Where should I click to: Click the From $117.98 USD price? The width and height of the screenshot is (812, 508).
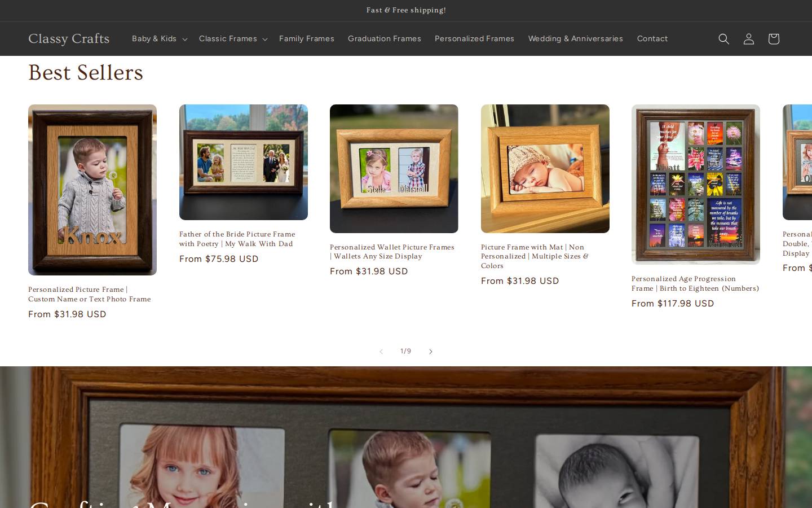pyautogui.click(x=673, y=304)
